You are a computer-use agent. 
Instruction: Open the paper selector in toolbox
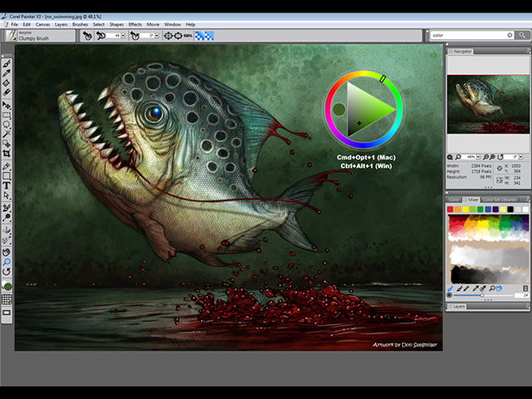[x=7, y=299]
